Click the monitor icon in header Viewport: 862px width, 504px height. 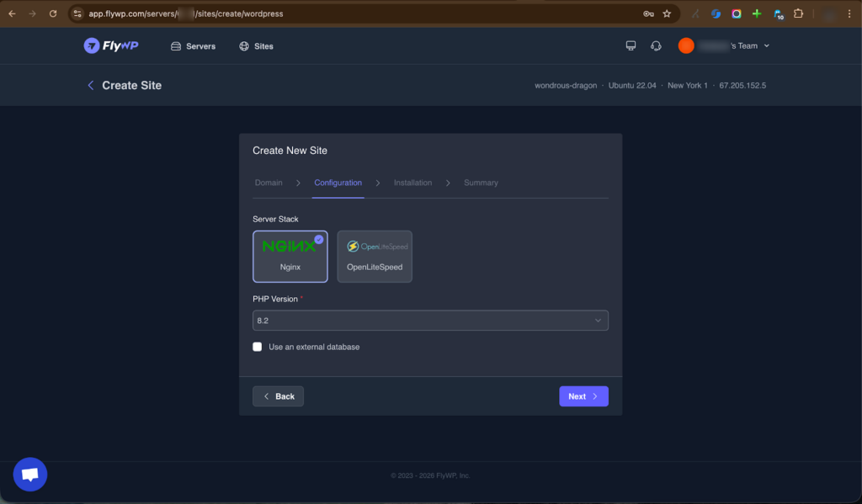631,45
